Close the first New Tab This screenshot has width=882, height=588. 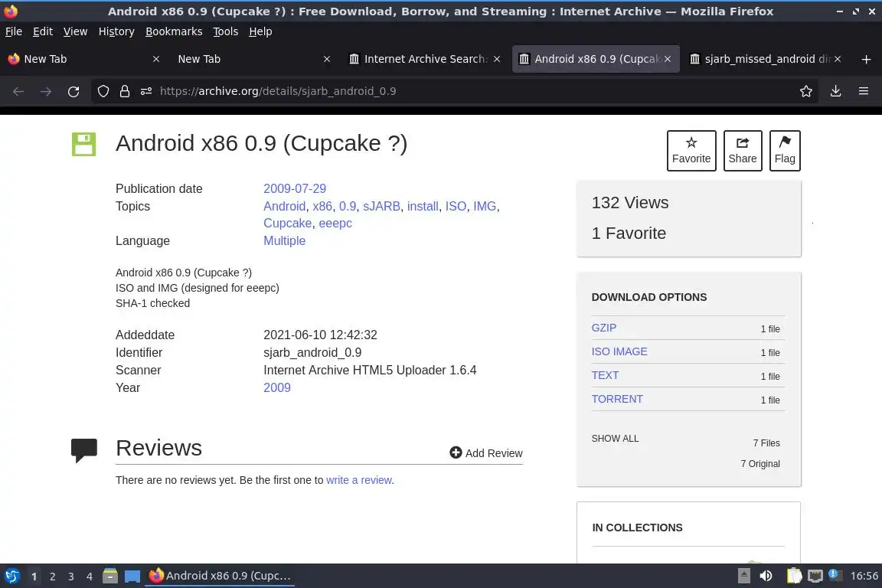156,59
